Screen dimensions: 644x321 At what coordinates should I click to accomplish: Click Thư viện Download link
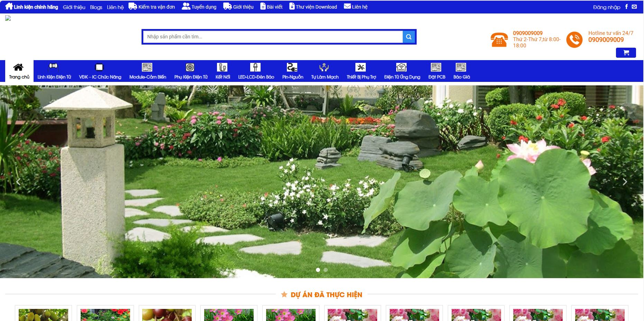pos(316,7)
